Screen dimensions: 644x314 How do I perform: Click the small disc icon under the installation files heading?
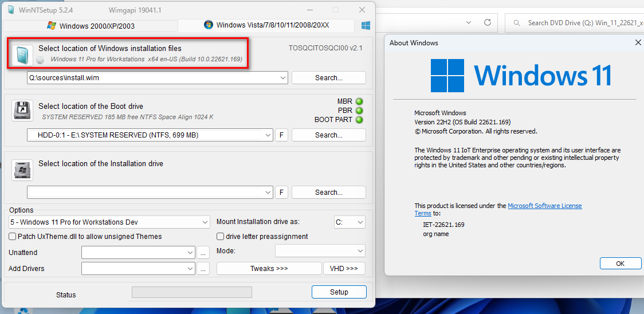point(40,60)
